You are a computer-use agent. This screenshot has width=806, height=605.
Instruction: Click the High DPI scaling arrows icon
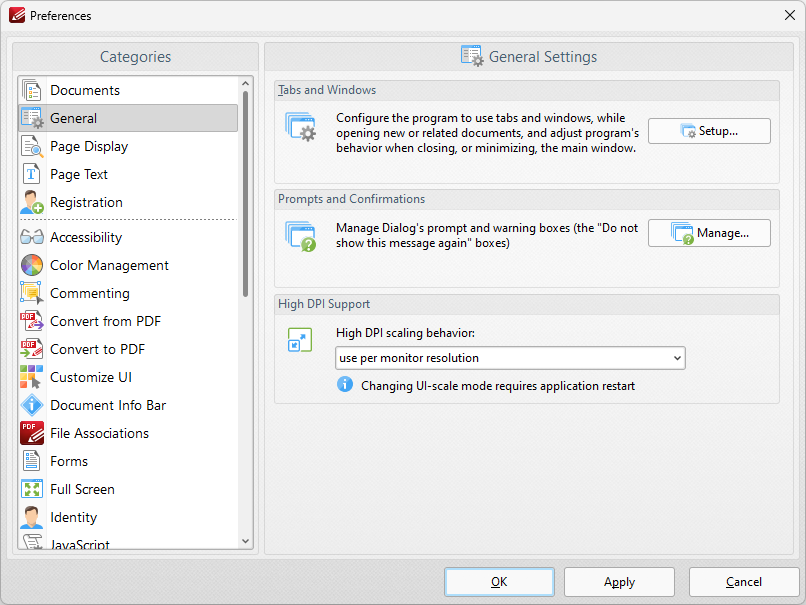300,340
